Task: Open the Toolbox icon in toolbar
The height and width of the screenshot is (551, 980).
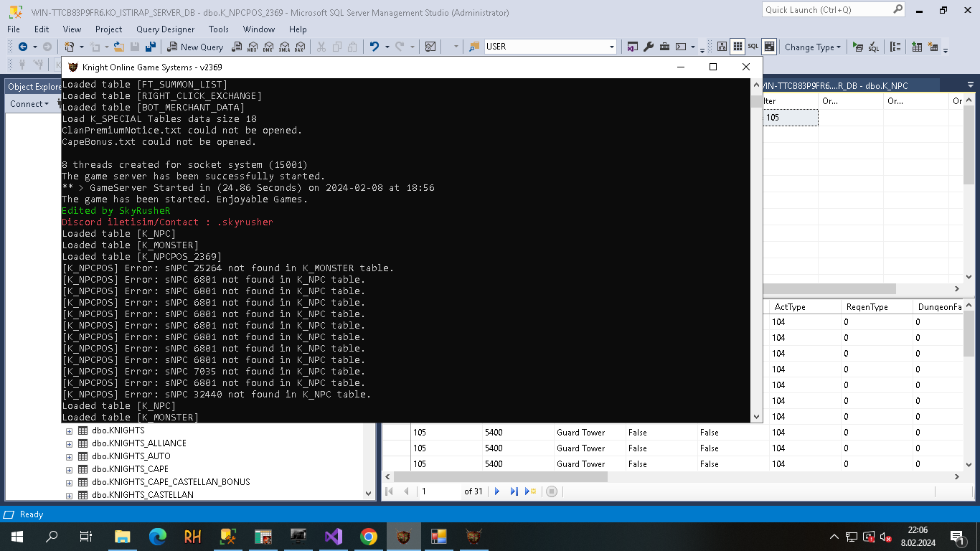Action: point(665,47)
